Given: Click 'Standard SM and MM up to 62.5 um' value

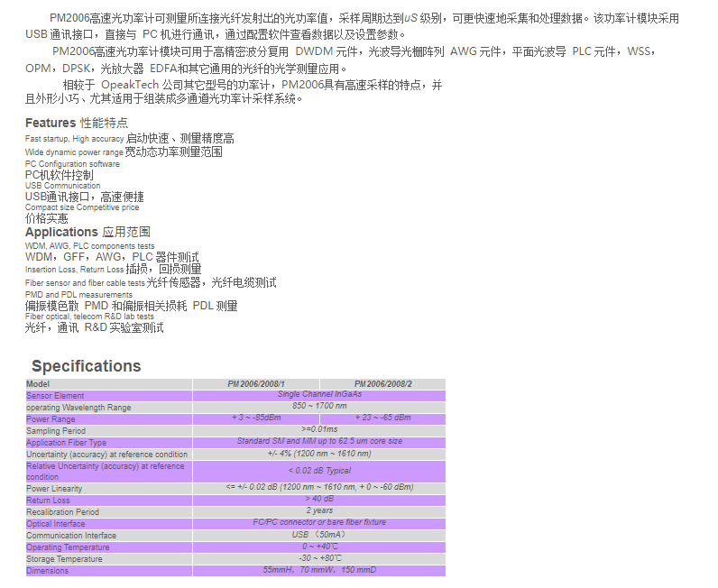Looking at the screenshot, I should pyautogui.click(x=319, y=441).
